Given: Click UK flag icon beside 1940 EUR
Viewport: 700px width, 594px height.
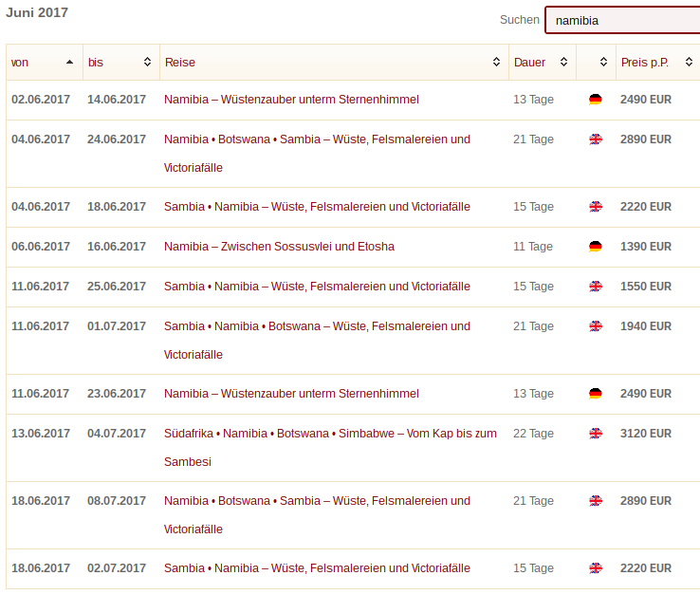Looking at the screenshot, I should click(x=595, y=326).
